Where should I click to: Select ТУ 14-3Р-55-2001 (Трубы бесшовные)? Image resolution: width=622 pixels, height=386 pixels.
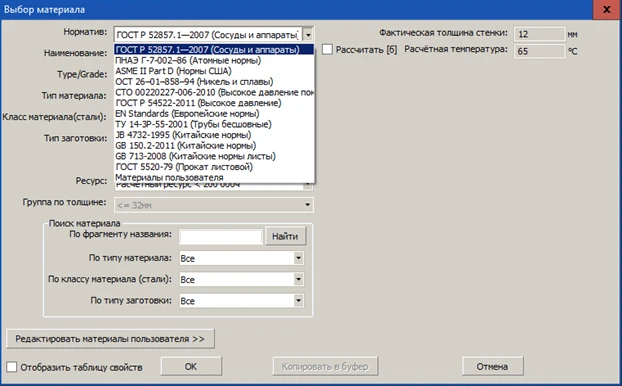(214, 124)
